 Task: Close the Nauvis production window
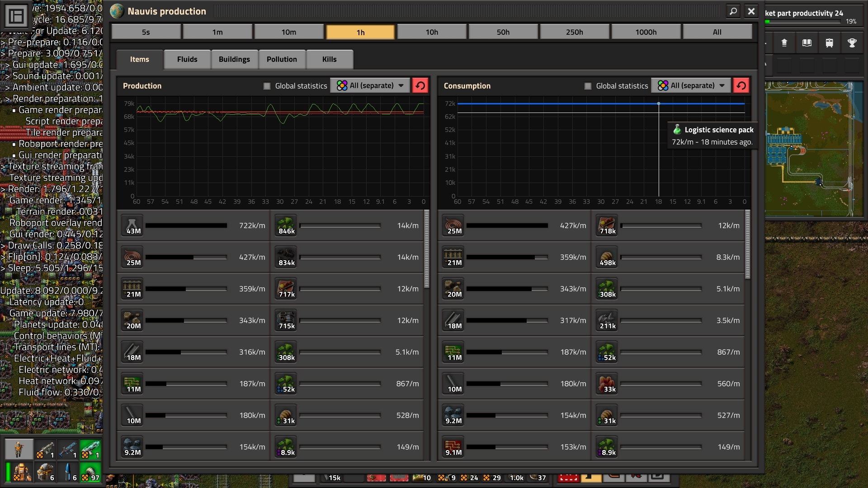tap(751, 11)
